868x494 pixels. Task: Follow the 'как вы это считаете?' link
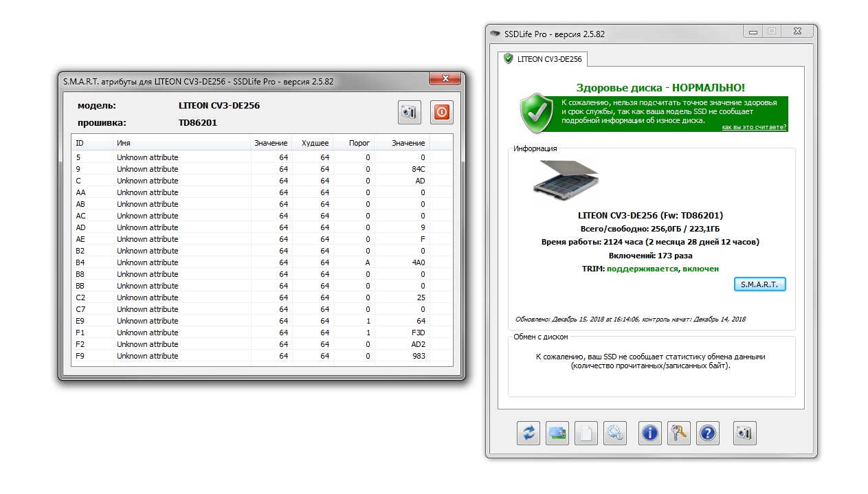pos(754,127)
